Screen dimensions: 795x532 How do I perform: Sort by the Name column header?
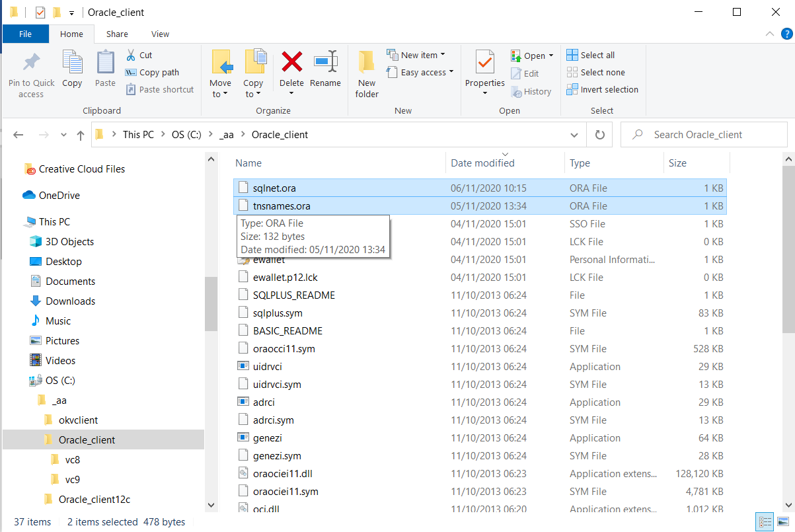coord(248,163)
